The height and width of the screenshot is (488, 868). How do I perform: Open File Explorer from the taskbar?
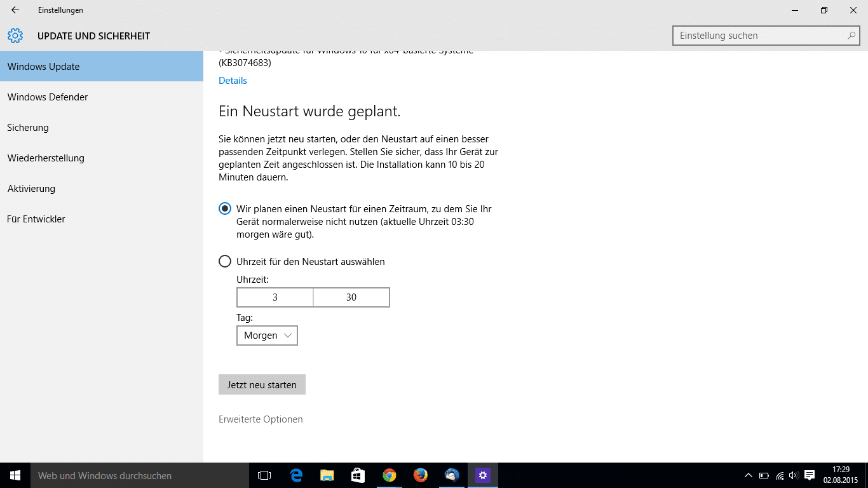point(327,475)
